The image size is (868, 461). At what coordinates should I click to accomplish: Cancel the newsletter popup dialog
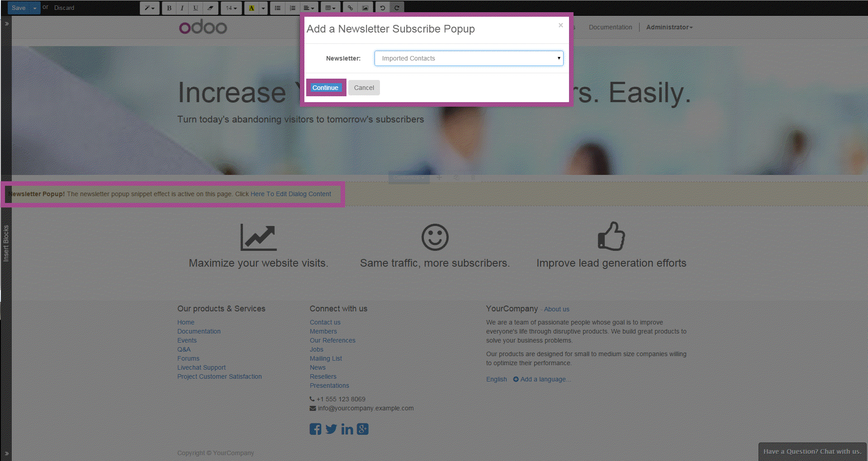coord(364,88)
